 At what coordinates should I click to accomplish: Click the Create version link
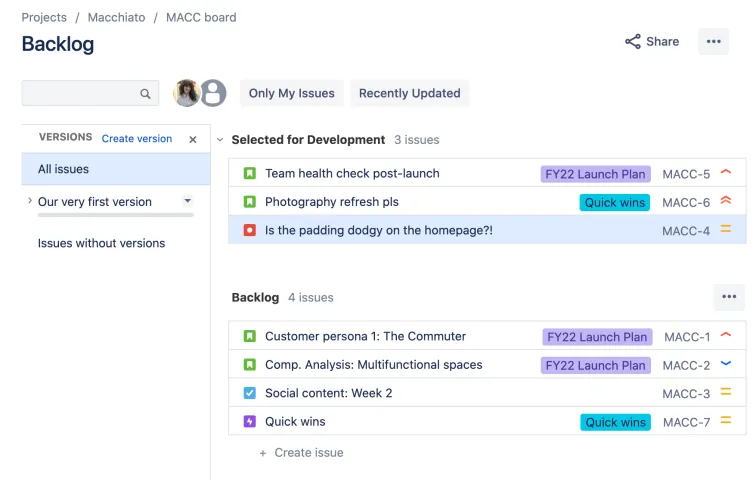point(137,139)
